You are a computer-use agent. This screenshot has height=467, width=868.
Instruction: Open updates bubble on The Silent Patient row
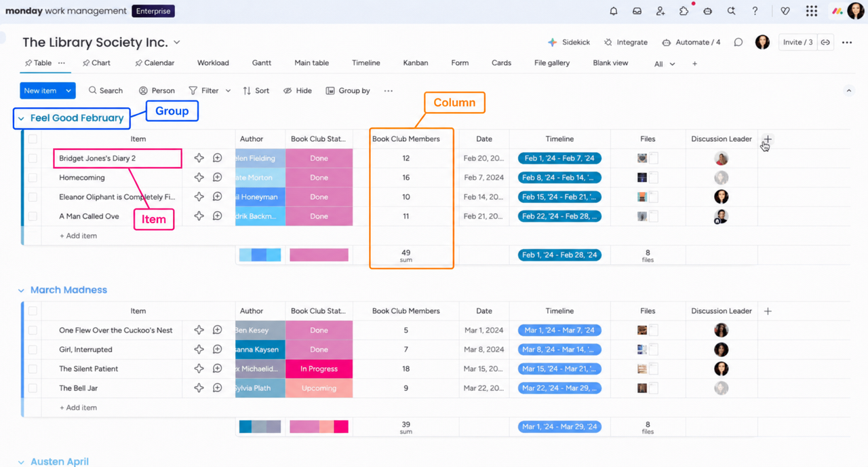(218, 369)
